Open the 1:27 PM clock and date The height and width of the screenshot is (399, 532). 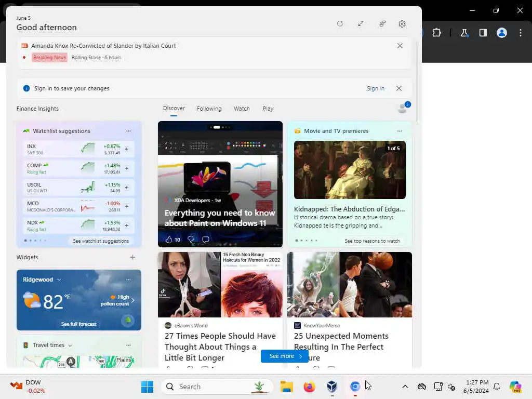(476, 387)
